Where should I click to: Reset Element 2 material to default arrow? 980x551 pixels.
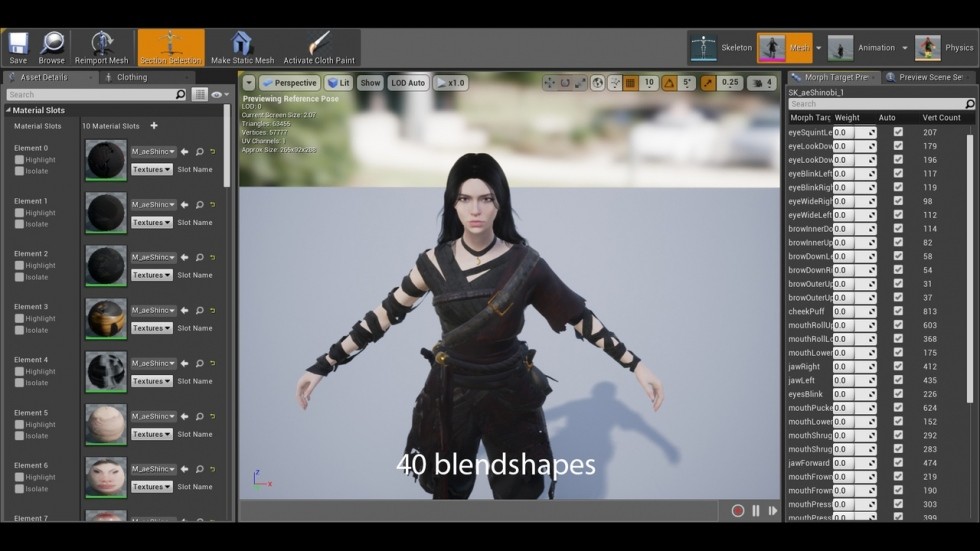212,257
